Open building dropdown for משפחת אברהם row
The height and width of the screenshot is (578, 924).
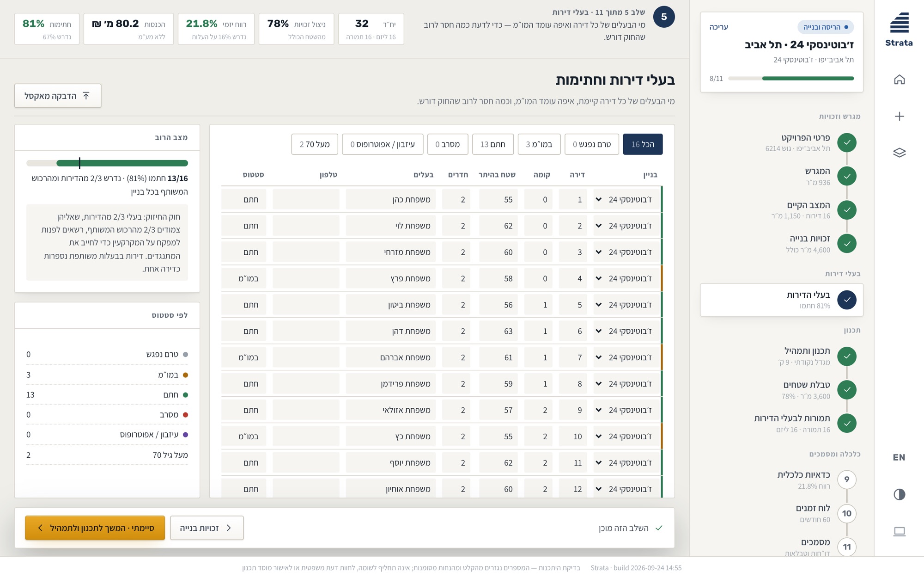626,357
